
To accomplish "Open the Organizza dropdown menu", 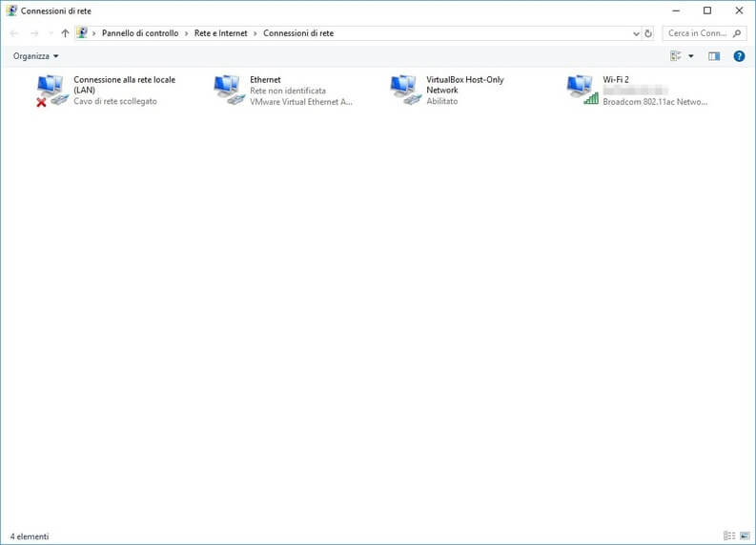I will (35, 56).
